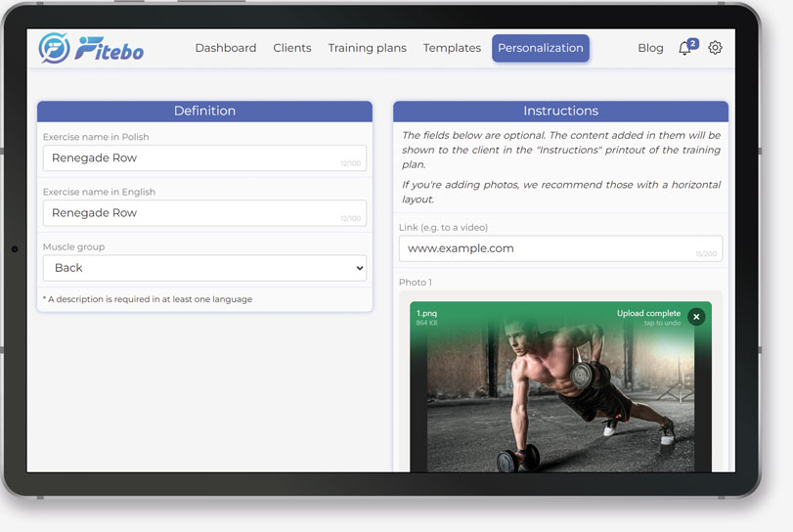Click the Link field containing www.example.com
Screen dimensions: 793x532
click(x=560, y=248)
